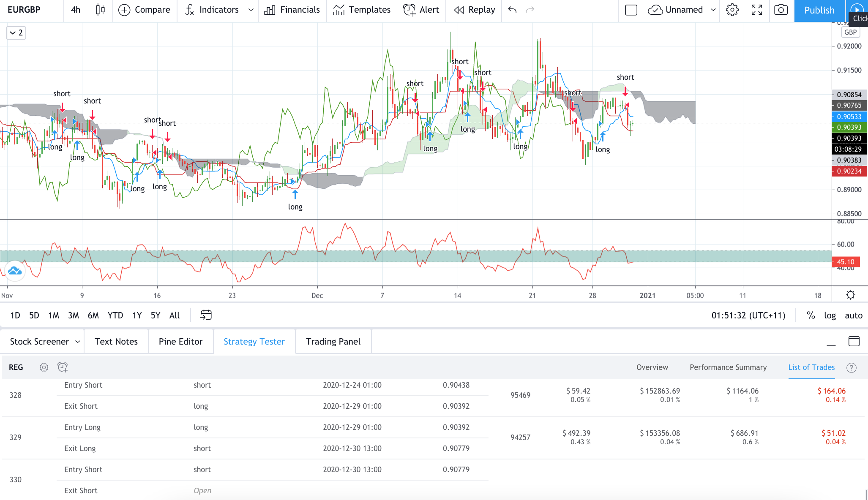The width and height of the screenshot is (868, 500).
Task: Click the Open status of trade 330
Action: tap(202, 491)
